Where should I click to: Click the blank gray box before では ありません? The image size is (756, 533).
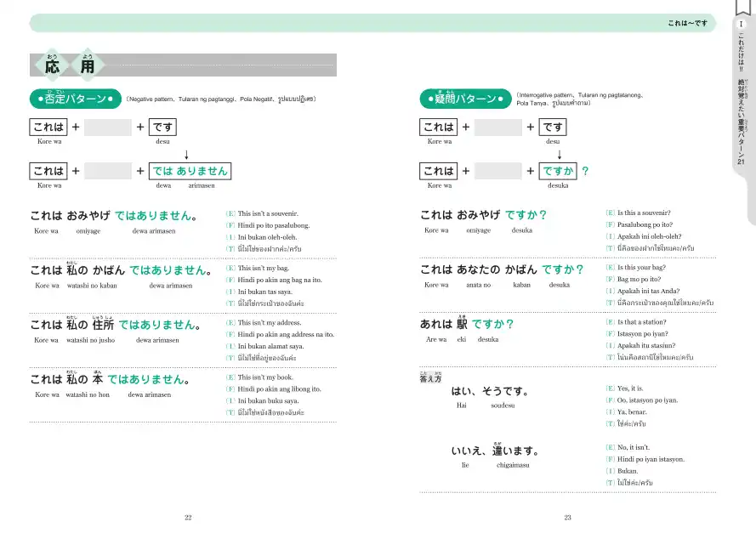click(109, 171)
